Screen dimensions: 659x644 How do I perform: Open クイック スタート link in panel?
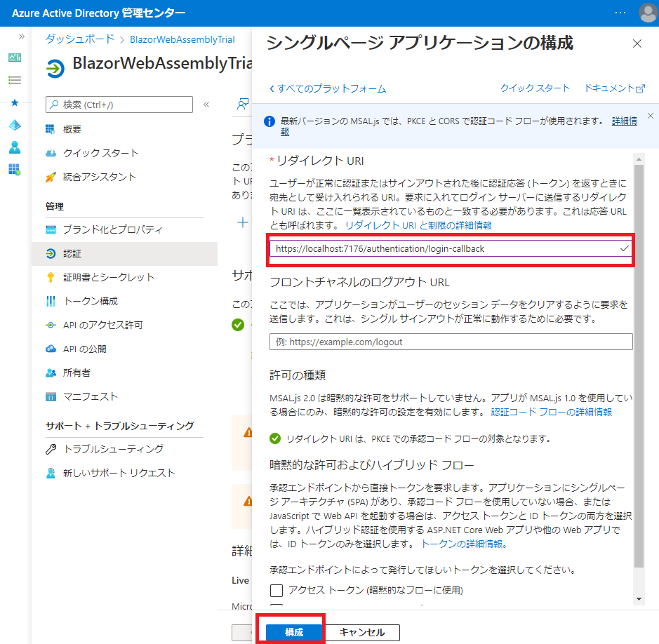tap(535, 88)
